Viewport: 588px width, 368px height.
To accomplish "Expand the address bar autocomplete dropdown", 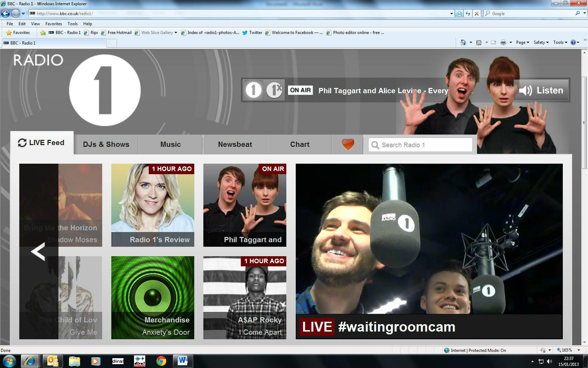I will coord(451,14).
